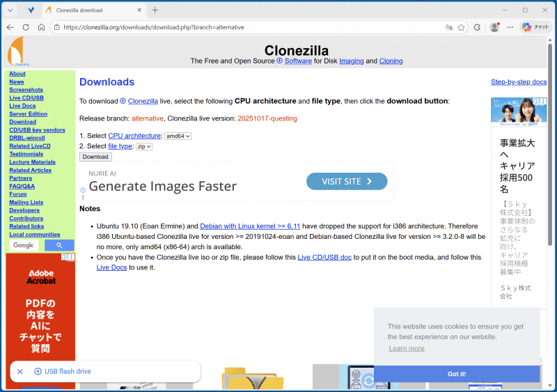View site information lock icon
557x392 pixels.
[x=57, y=27]
